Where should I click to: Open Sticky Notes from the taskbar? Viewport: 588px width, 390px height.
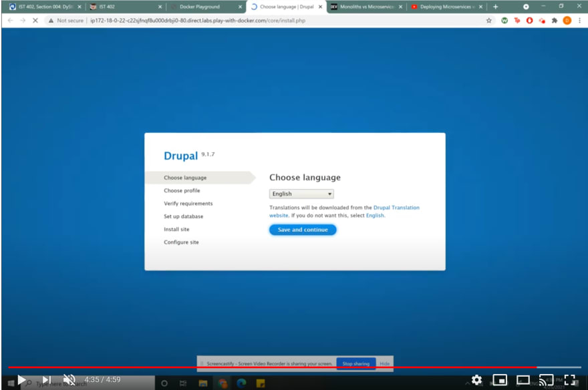pos(261,383)
